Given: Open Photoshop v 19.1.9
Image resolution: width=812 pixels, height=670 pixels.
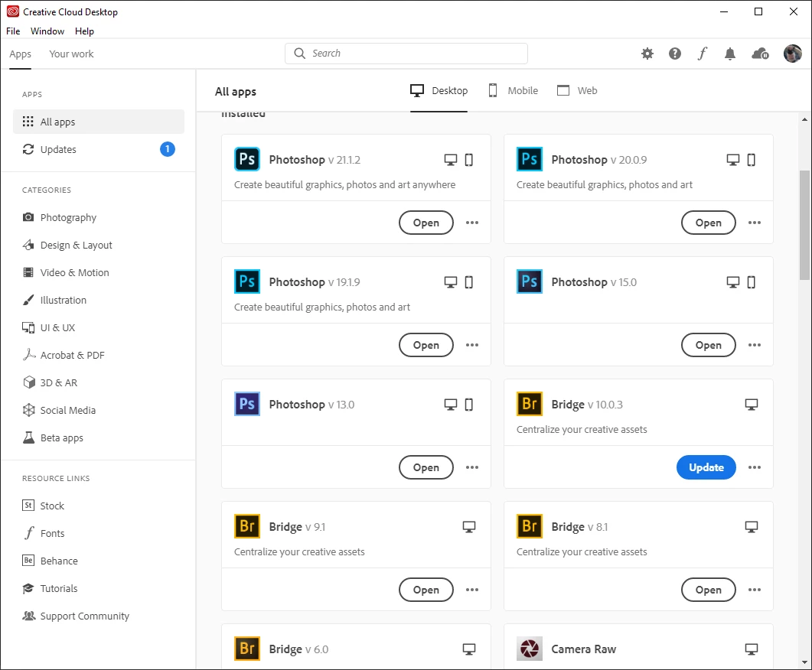Looking at the screenshot, I should 426,345.
